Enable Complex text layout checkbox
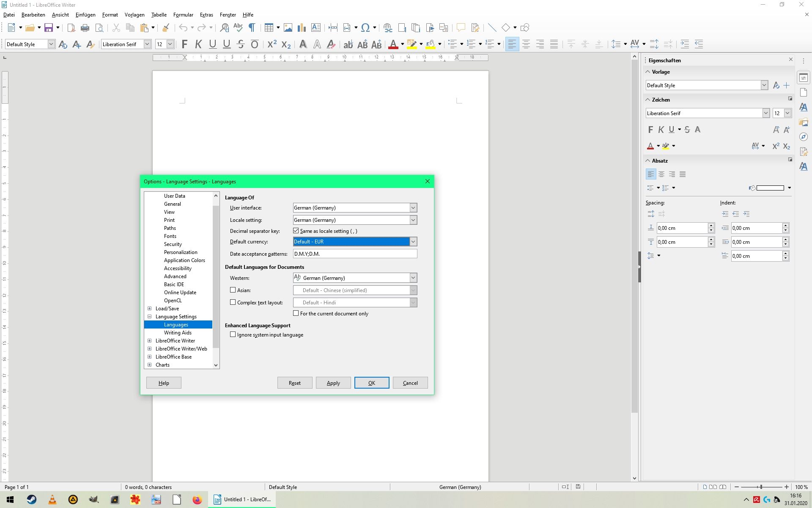Viewport: 812px width, 508px height. coord(233,302)
